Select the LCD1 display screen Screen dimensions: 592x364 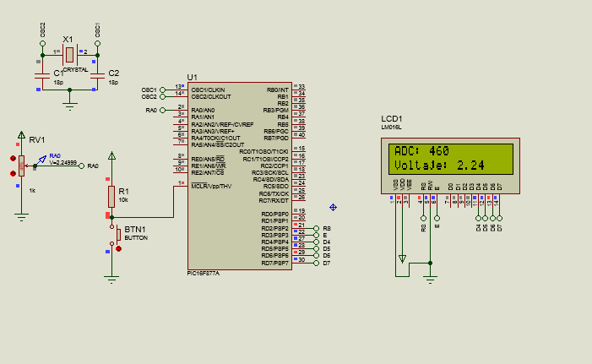click(x=451, y=159)
